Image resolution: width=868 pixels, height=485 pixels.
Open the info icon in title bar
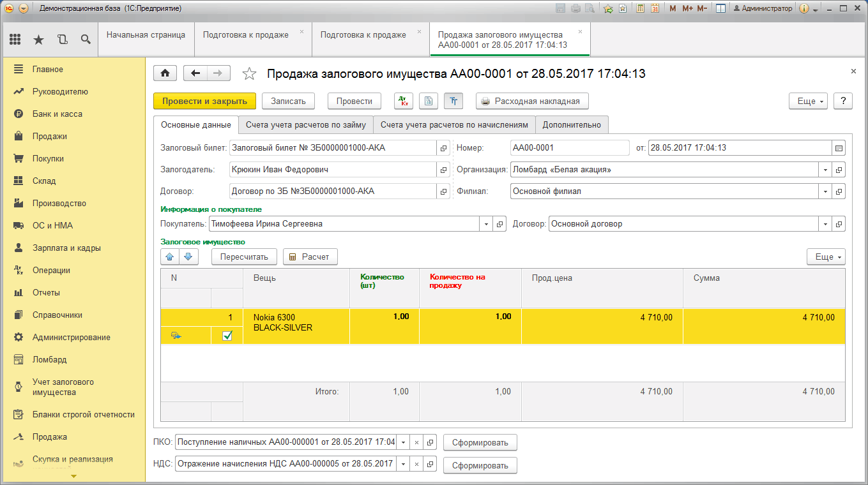click(804, 8)
